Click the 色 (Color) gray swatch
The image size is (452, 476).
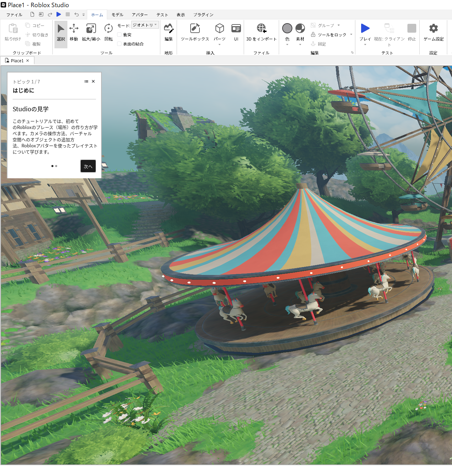tap(287, 28)
